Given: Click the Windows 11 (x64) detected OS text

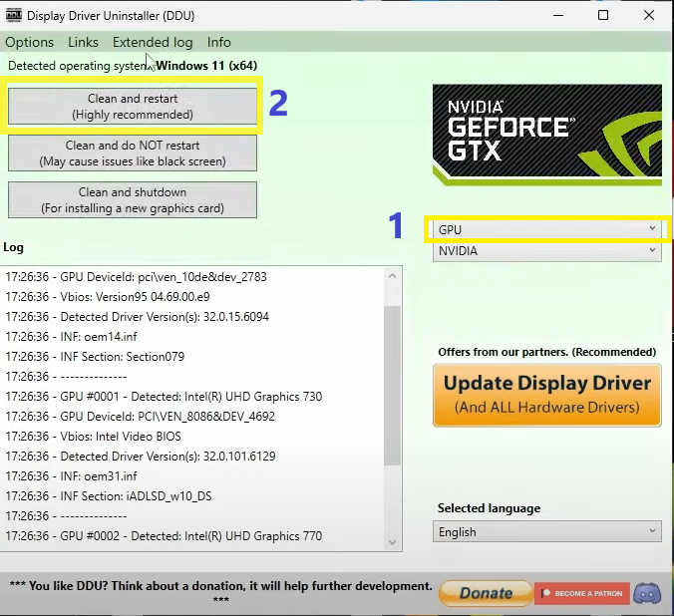Looking at the screenshot, I should click(206, 66).
